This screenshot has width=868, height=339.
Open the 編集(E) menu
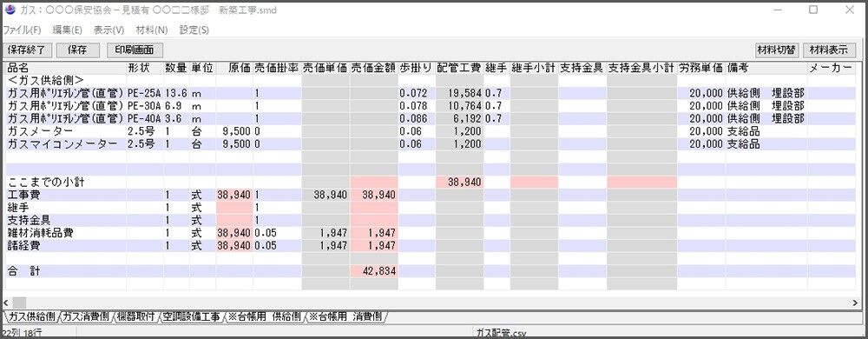pyautogui.click(x=68, y=30)
